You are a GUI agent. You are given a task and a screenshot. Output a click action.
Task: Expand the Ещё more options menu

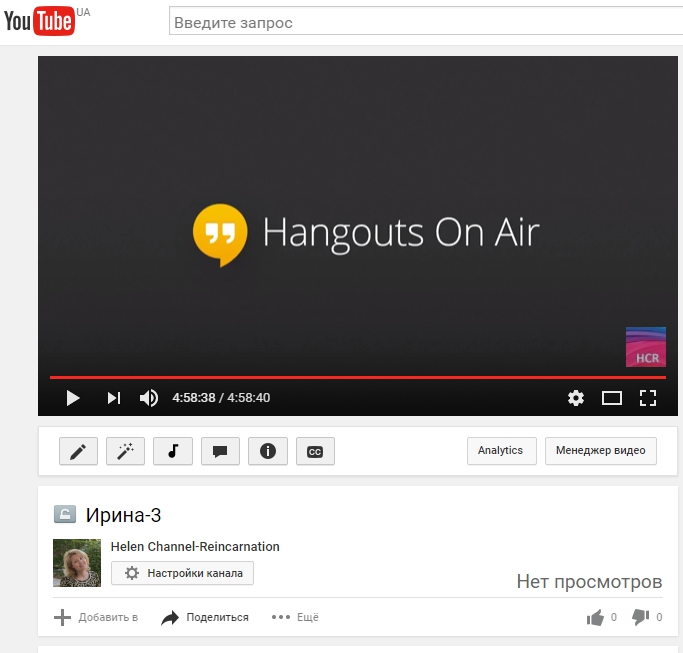295,617
